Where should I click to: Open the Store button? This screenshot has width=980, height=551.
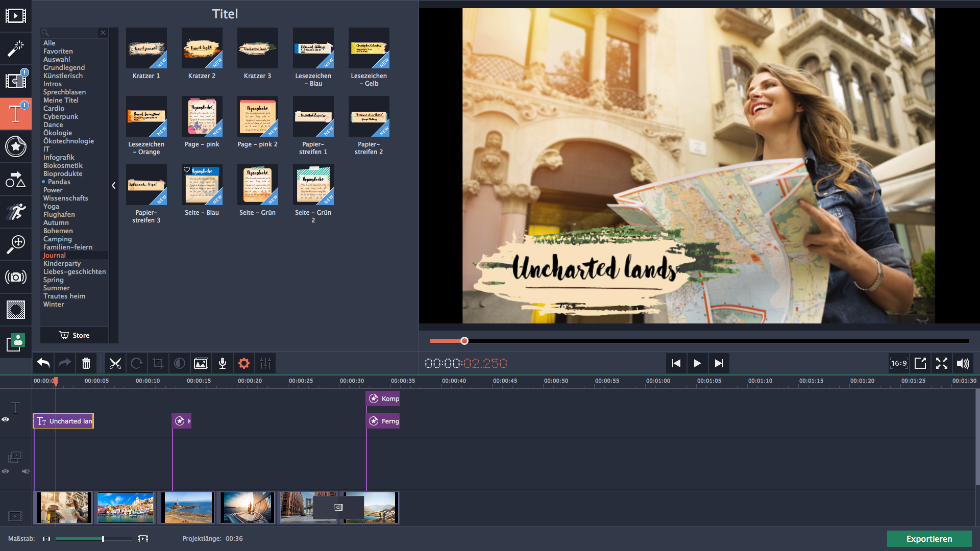click(75, 335)
